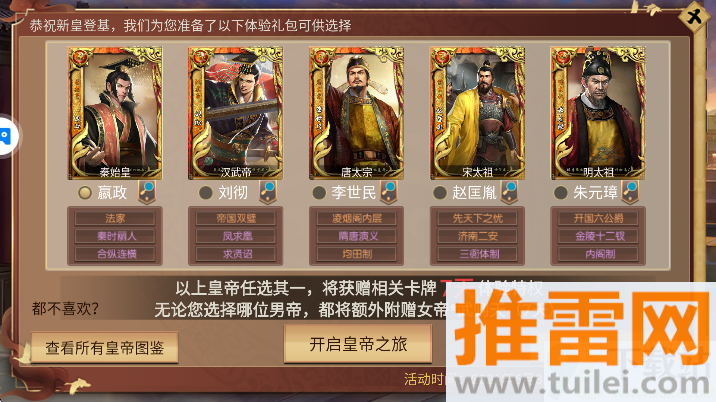The width and height of the screenshot is (716, 402).
Task: Choose the 朱元璋 radio option
Action: pyautogui.click(x=560, y=193)
